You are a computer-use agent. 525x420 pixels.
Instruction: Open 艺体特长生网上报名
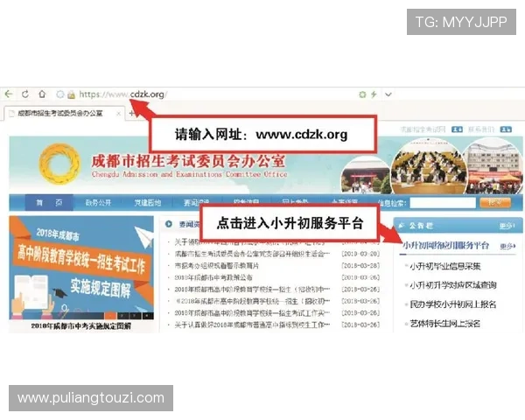click(445, 323)
